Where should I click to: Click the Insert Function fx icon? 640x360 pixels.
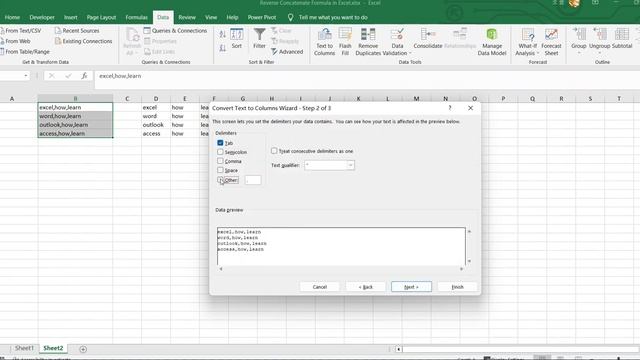pos(84,76)
